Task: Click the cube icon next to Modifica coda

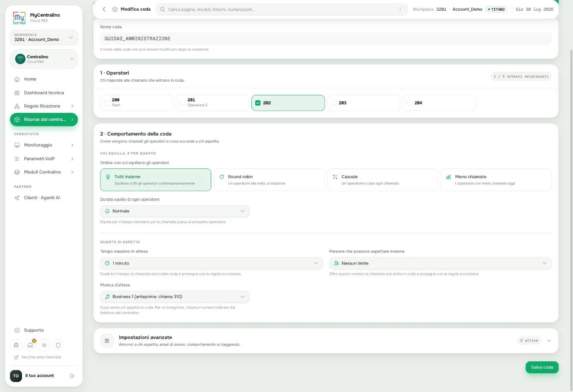Action: (115, 9)
